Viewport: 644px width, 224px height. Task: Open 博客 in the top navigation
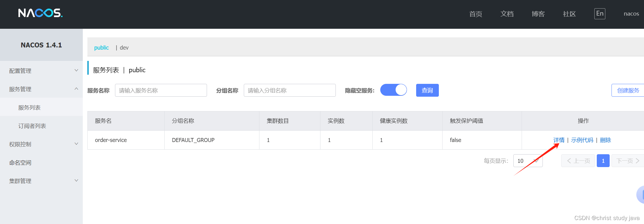(538, 14)
